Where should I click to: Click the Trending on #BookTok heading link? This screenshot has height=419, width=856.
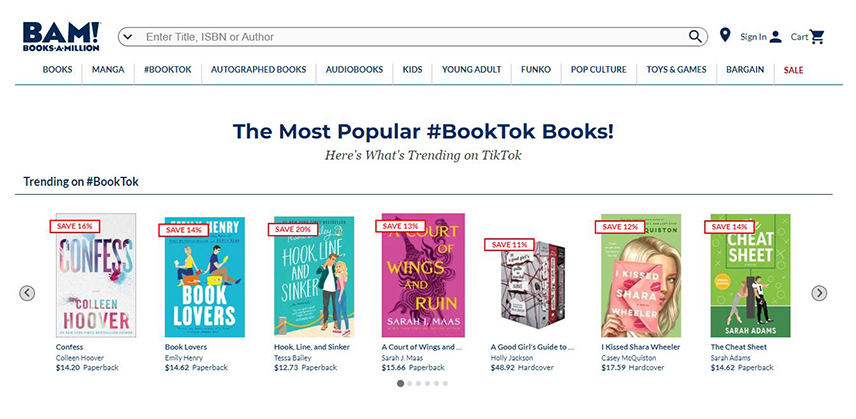[x=81, y=182]
